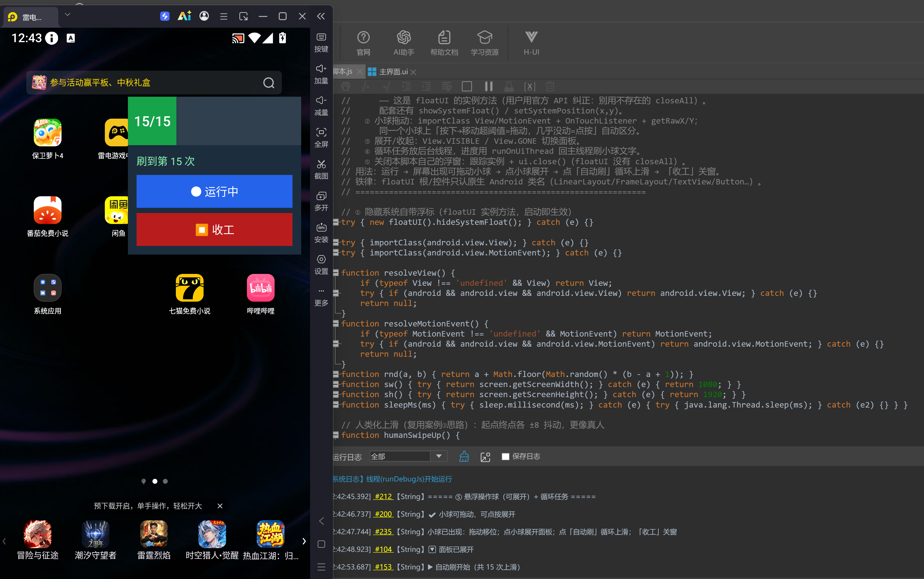Increase volume with 加量 icon
This screenshot has width=924, height=579.
321,74
